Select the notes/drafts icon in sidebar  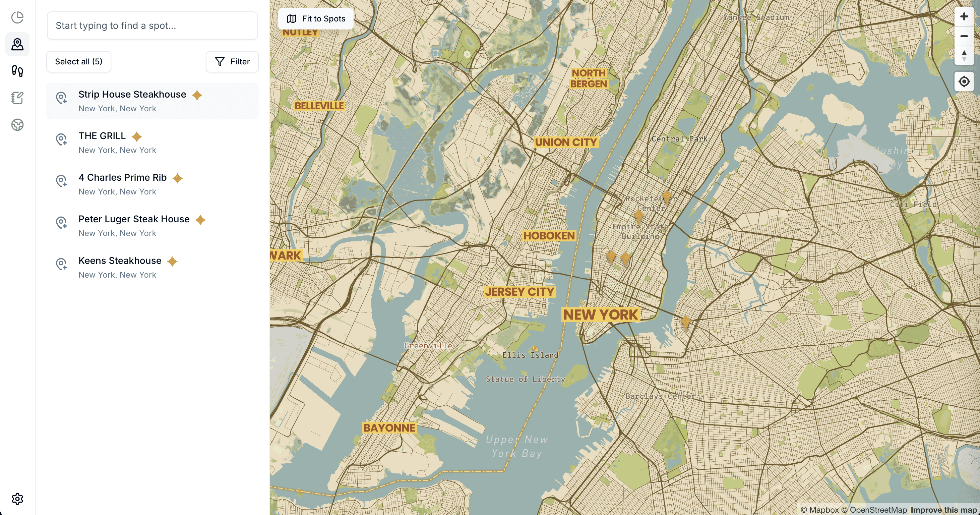tap(17, 97)
